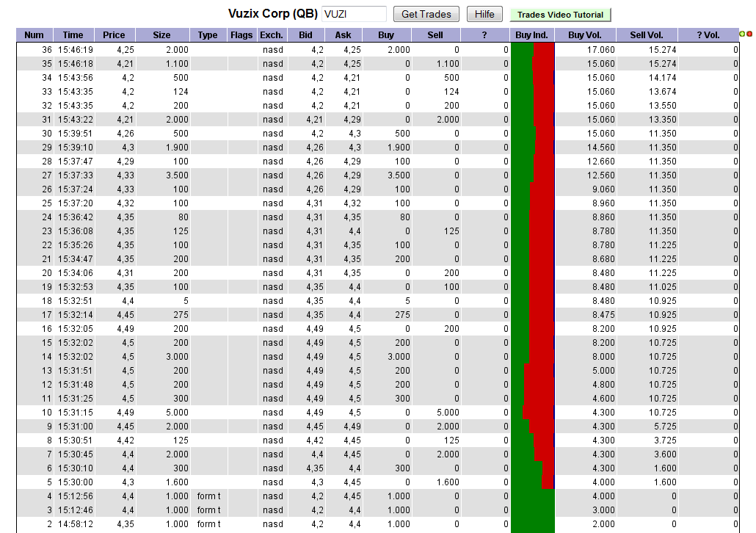Select the ? column header
The width and height of the screenshot is (756, 533).
point(484,35)
